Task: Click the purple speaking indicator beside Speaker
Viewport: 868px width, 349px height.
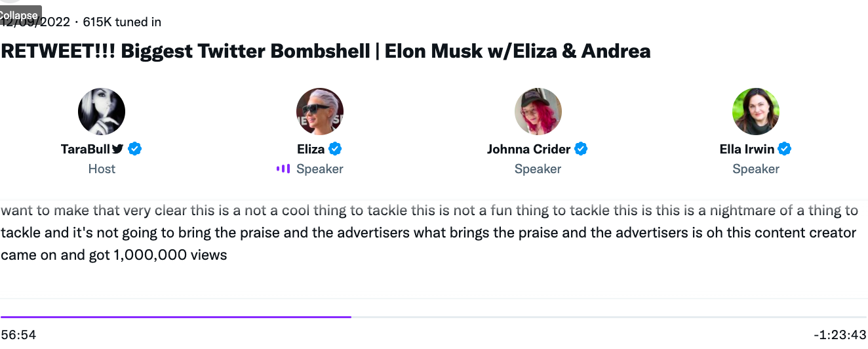Action: click(x=283, y=169)
